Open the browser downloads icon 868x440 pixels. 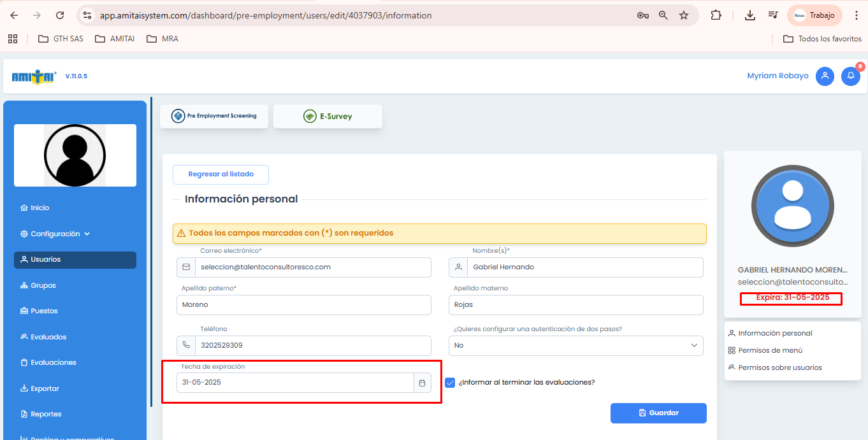click(x=750, y=15)
